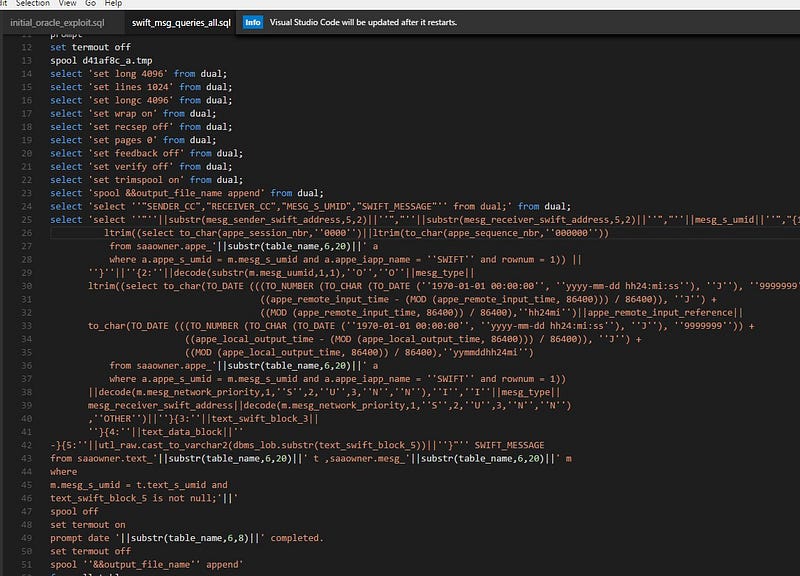Click "m.mesg_s_umid = t.text_s_umid and" line
Screen dimensions: 800x576
coord(139,485)
